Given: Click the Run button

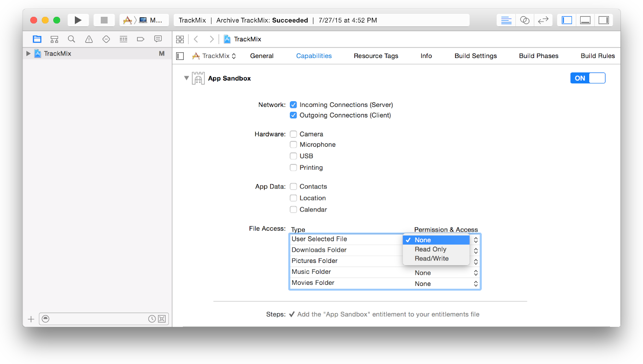Looking at the screenshot, I should tap(78, 20).
